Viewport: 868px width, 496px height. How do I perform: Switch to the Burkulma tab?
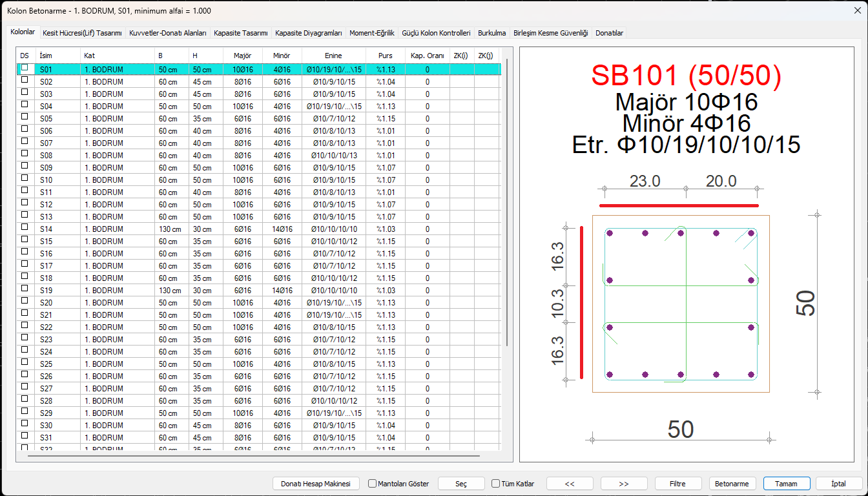pos(491,32)
